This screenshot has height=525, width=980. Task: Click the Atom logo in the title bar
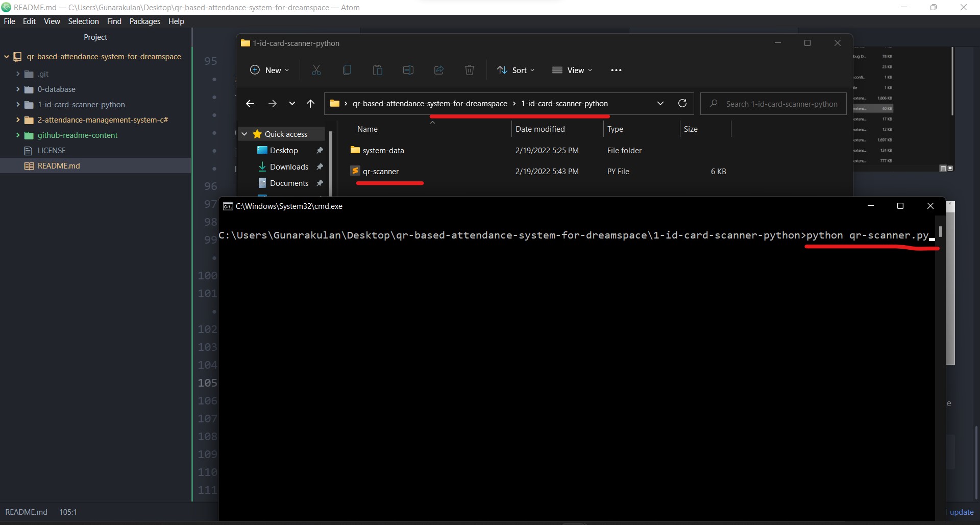pos(6,7)
